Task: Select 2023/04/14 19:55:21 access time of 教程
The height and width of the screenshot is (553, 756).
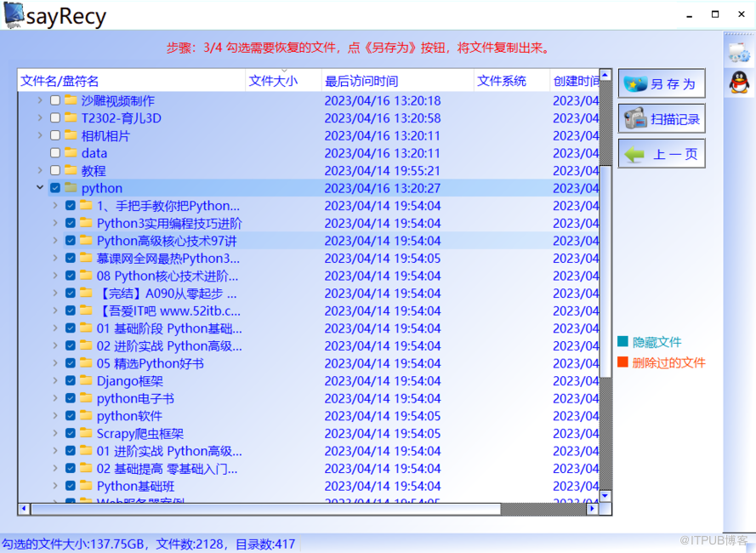Action: click(x=382, y=170)
